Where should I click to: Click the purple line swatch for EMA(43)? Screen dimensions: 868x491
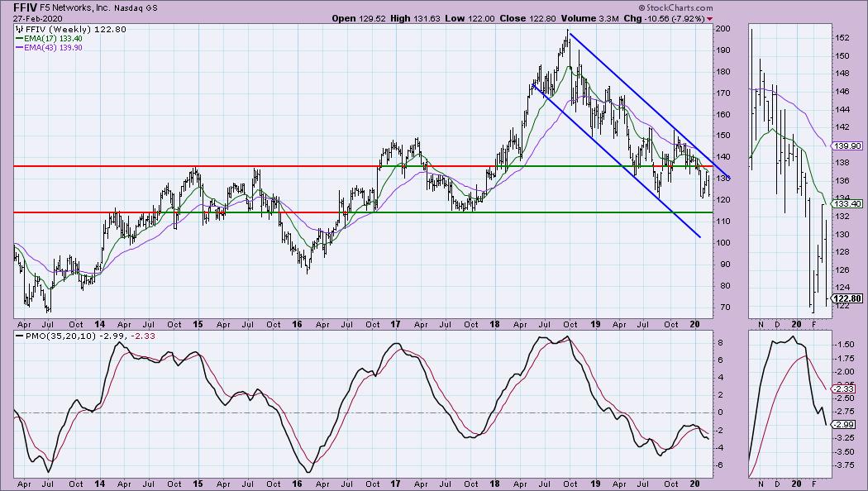(19, 48)
